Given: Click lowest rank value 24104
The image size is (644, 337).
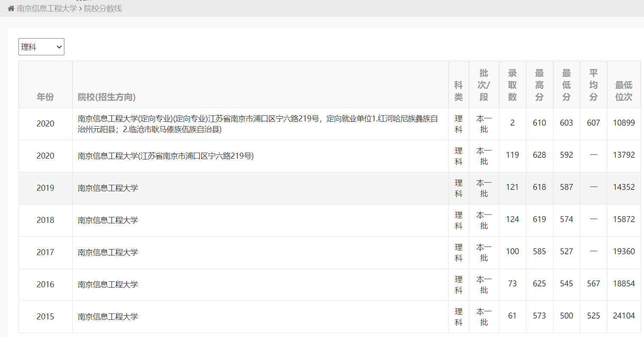Looking at the screenshot, I should 624,316.
